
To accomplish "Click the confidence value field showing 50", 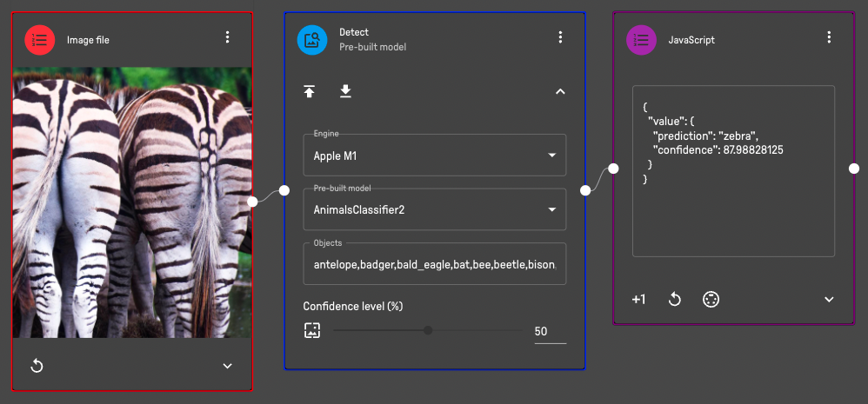I will click(549, 331).
